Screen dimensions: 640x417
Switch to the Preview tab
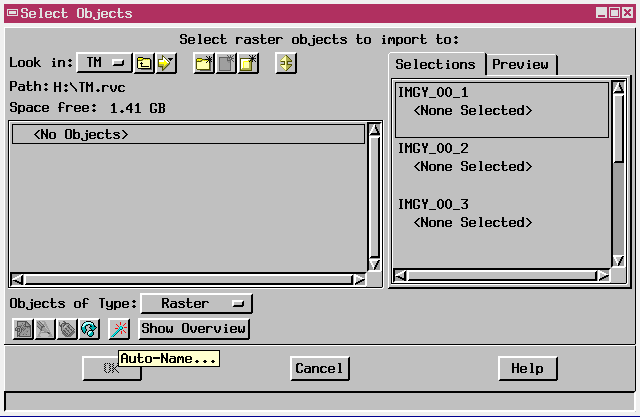[520, 64]
